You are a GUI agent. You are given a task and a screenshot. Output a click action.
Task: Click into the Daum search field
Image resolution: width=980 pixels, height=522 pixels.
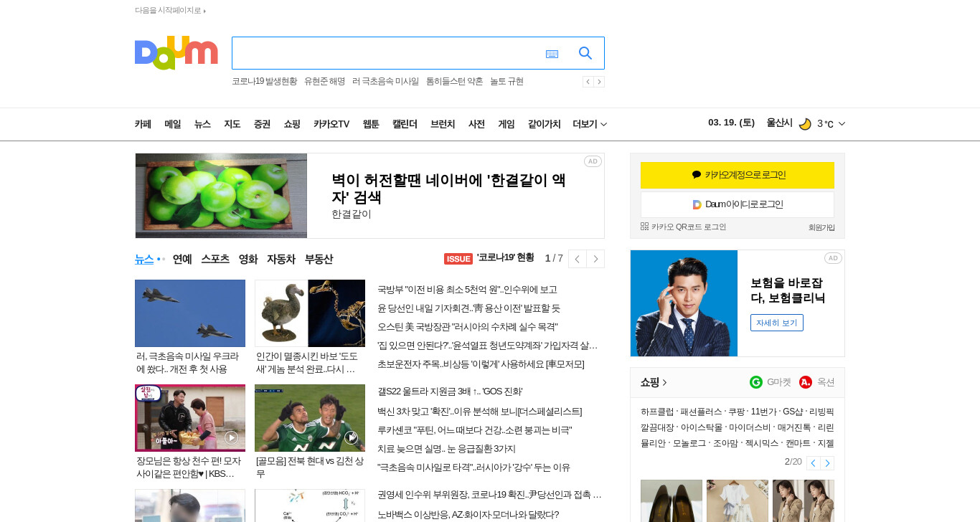[387, 53]
